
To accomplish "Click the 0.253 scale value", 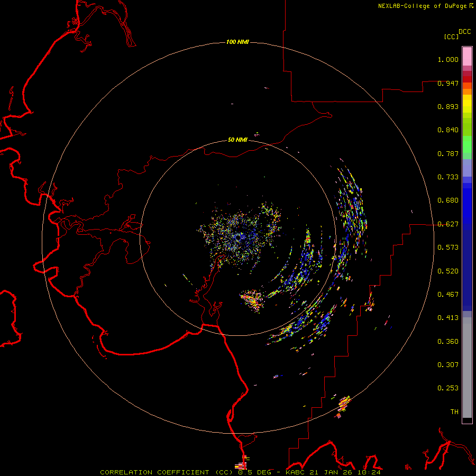I will pos(448,388).
